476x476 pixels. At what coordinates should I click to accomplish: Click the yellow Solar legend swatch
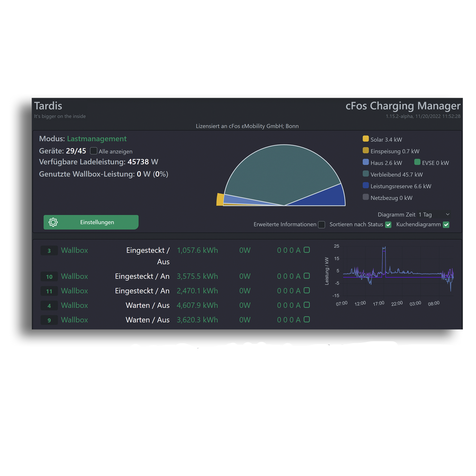tap(365, 139)
